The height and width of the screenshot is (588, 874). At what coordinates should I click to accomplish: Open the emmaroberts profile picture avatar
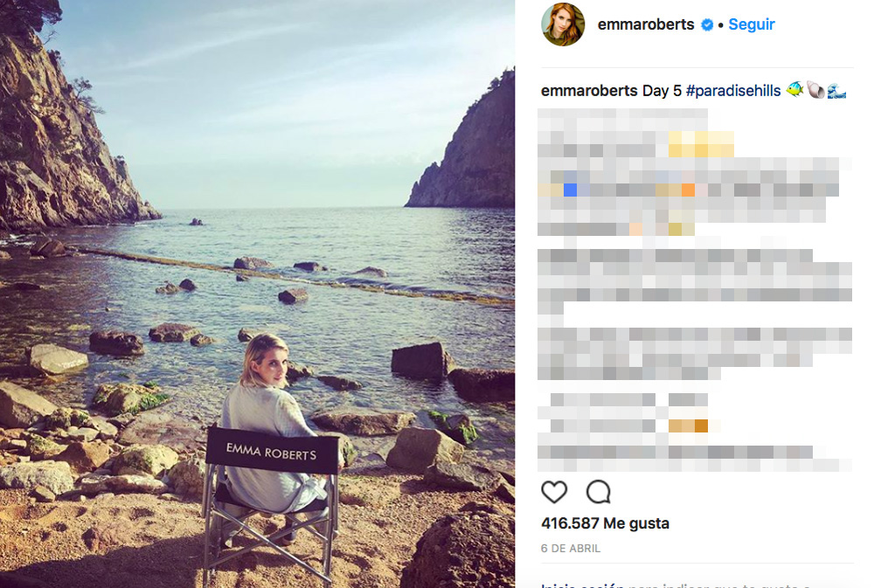pyautogui.click(x=563, y=24)
